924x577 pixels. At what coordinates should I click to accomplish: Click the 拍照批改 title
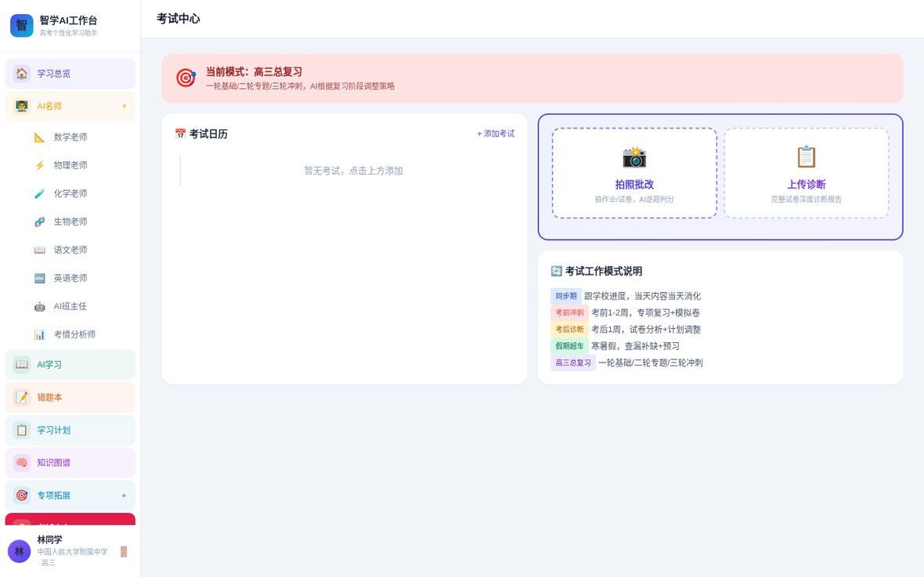pyautogui.click(x=634, y=185)
